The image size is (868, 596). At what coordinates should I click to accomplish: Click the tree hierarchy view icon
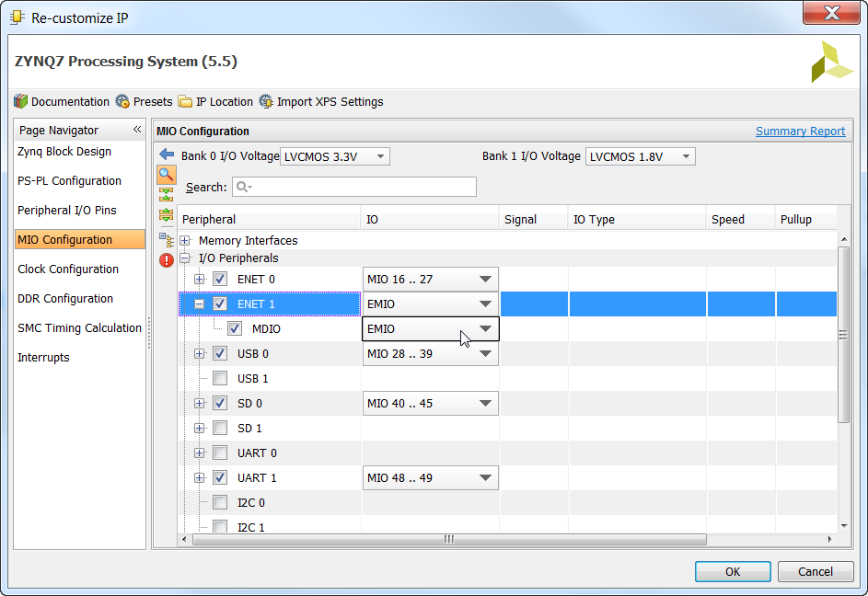point(166,240)
